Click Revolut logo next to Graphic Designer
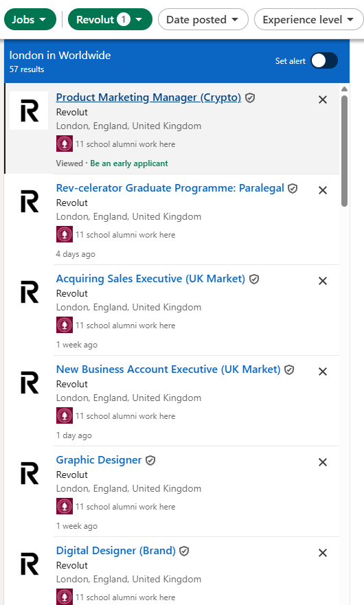Viewport: 364px width, 605px height. tap(30, 473)
